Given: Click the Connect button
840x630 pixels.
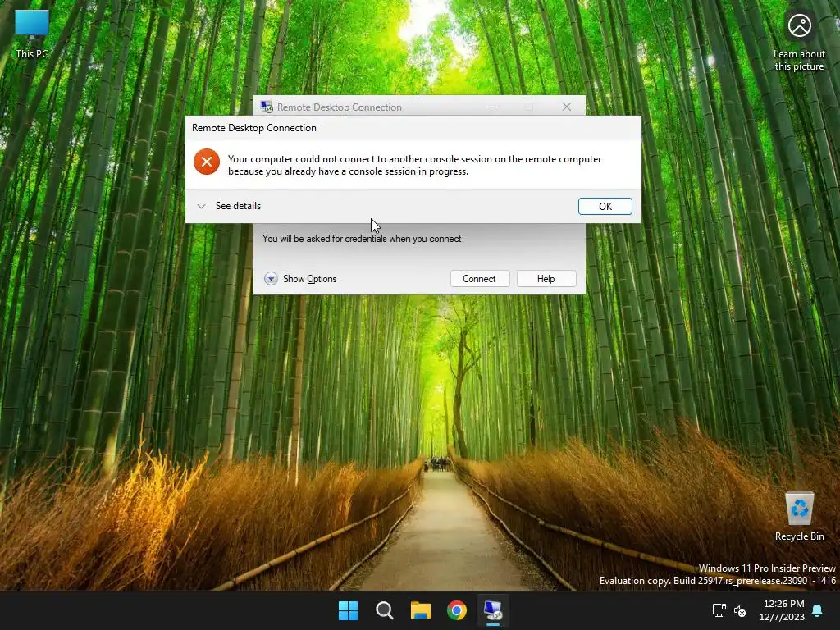Looking at the screenshot, I should point(479,279).
